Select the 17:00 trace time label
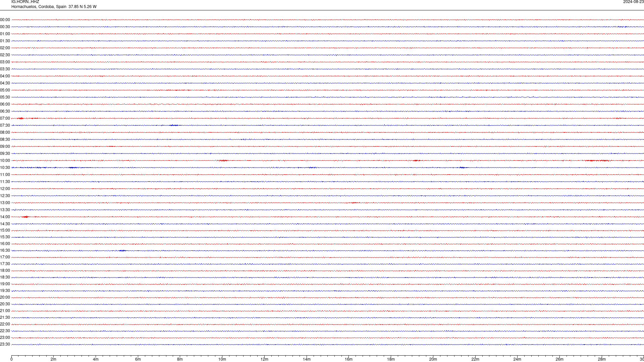 click(5, 257)
